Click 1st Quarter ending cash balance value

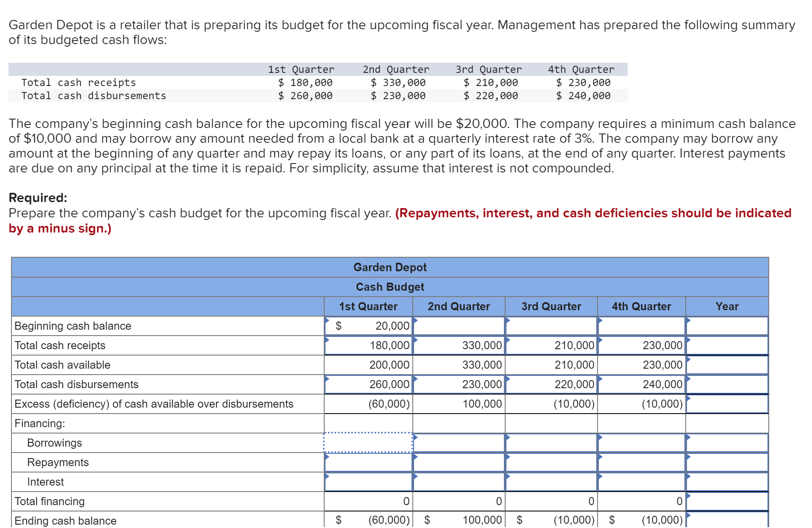coord(389,520)
